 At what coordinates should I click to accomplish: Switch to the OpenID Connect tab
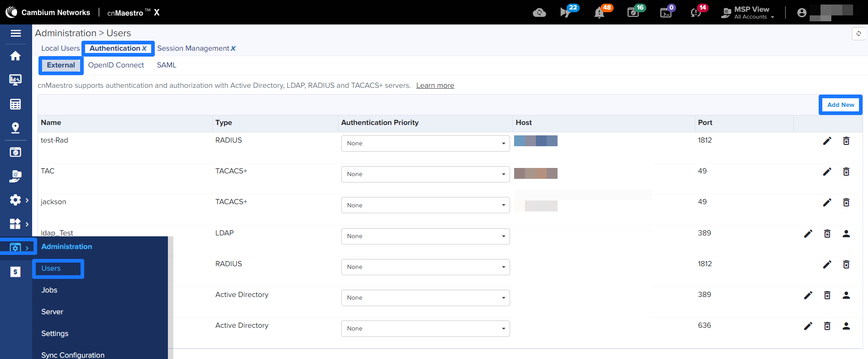click(116, 65)
